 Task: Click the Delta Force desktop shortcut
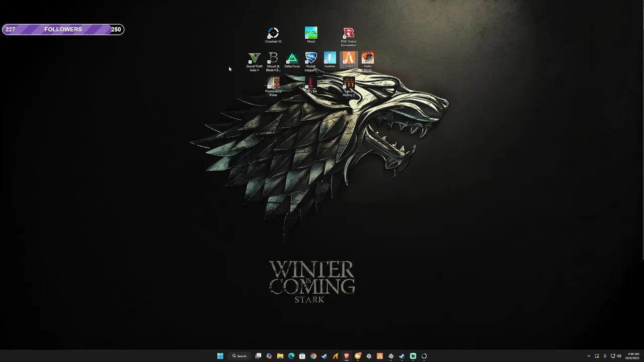pos(292,60)
